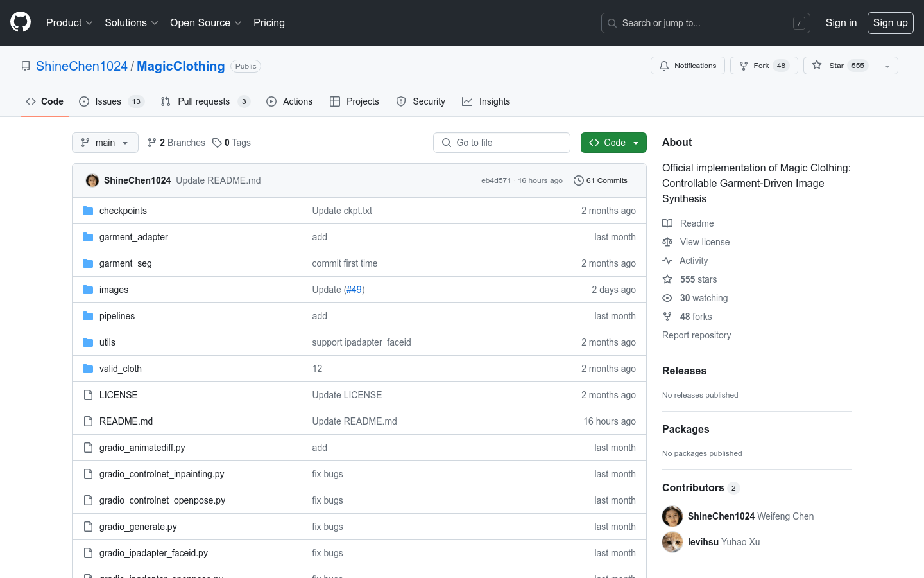Screen dimensions: 924x578
Task: Open commit hash eb4d571
Action: click(x=496, y=180)
